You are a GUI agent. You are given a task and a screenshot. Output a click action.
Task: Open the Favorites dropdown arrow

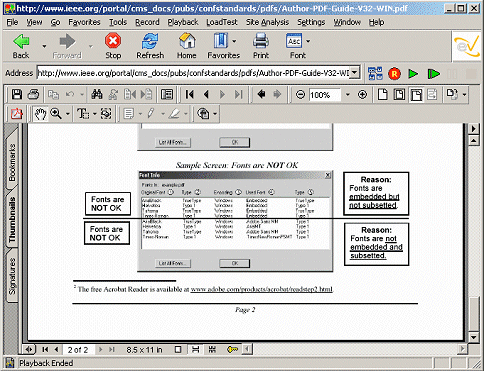(234, 41)
